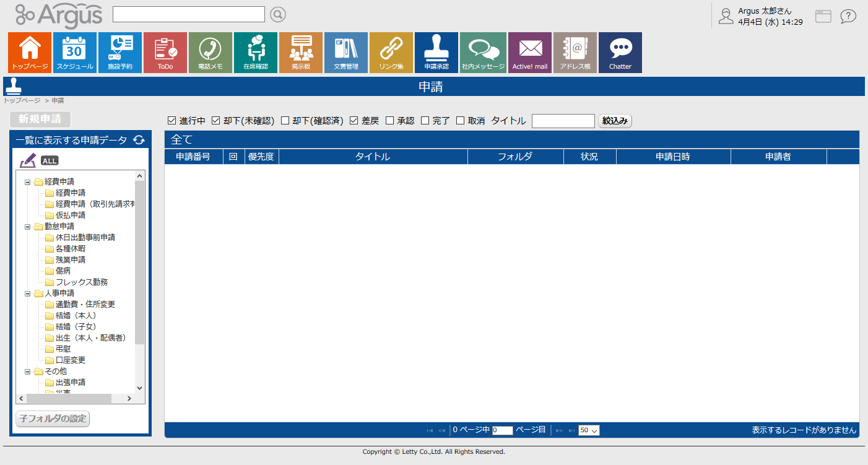Viewport: 868px width, 465px height.
Task: Click the window layout icon in header
Action: coord(823,17)
